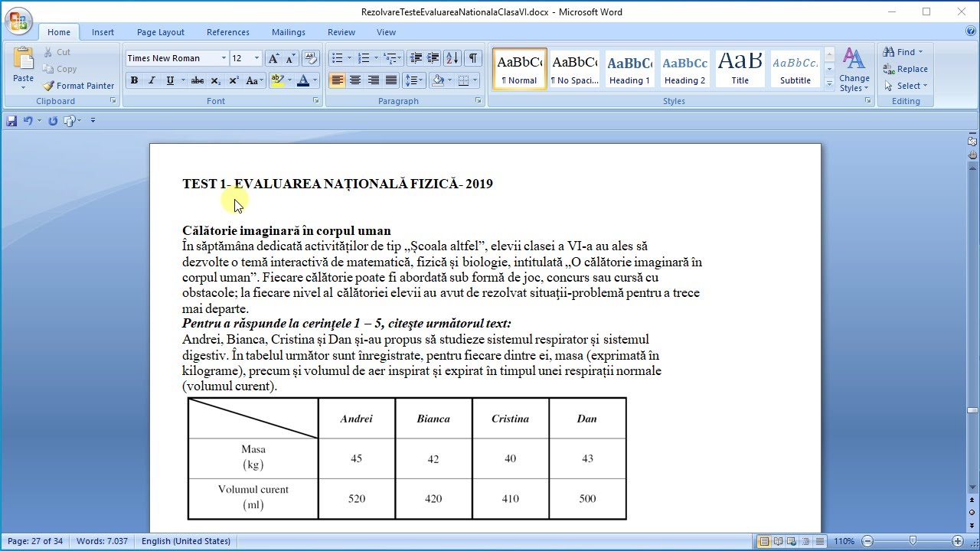Screen dimensions: 980x551
Task: Select Align Text Right
Action: coord(374,80)
